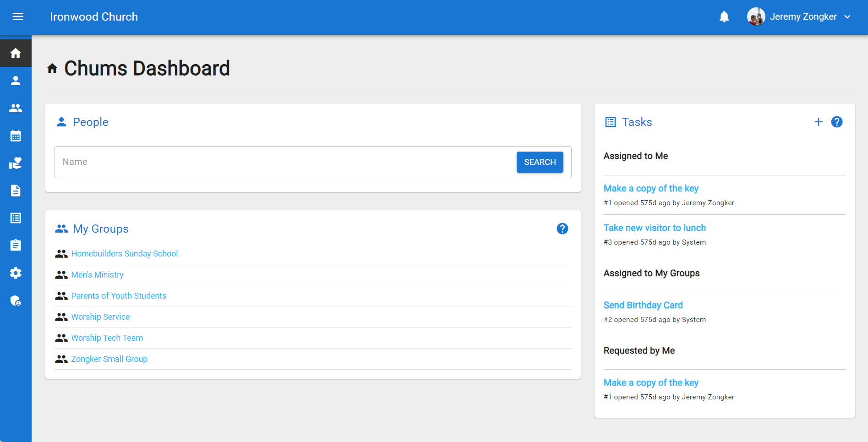Image resolution: width=868 pixels, height=442 pixels.
Task: Click the SEARCH button
Action: click(540, 162)
